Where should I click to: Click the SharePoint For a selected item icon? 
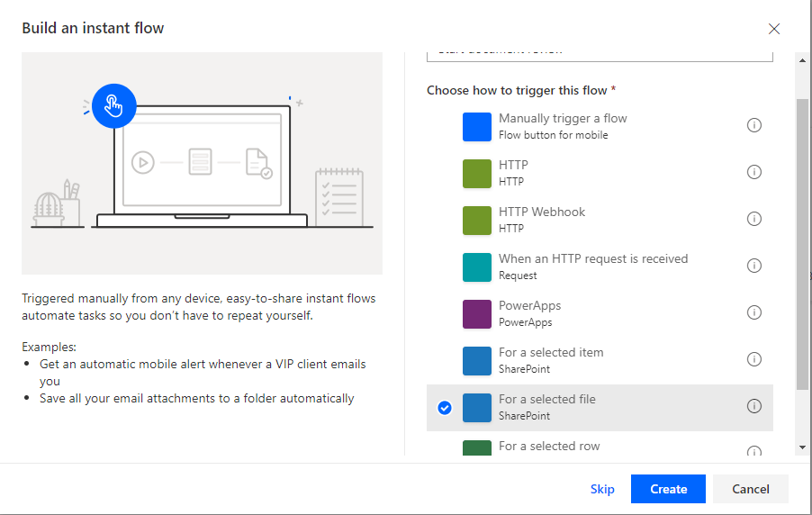(x=477, y=361)
